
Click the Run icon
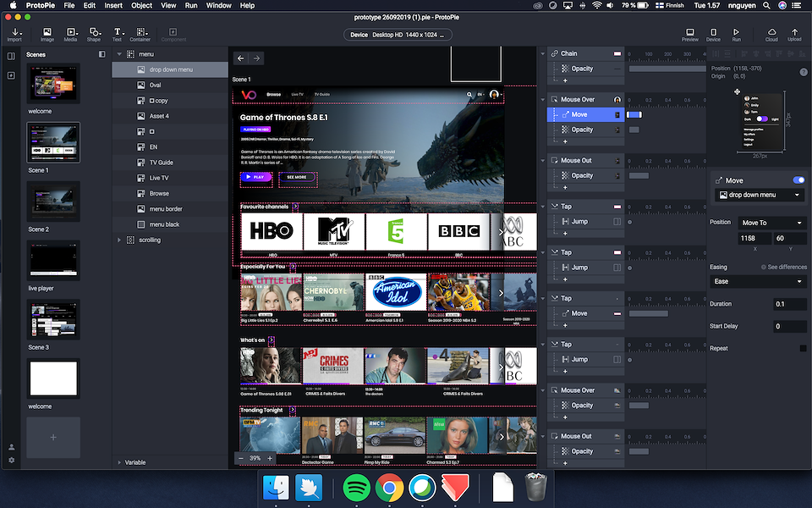coord(737,34)
